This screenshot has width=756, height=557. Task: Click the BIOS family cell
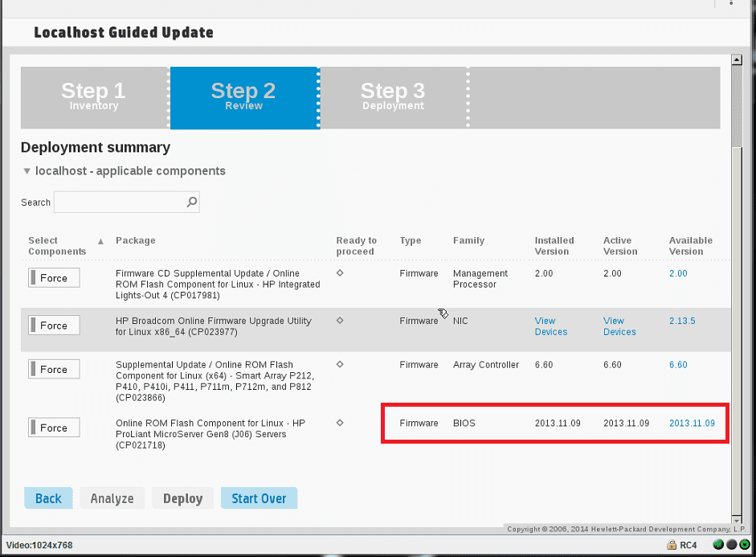pyautogui.click(x=464, y=423)
